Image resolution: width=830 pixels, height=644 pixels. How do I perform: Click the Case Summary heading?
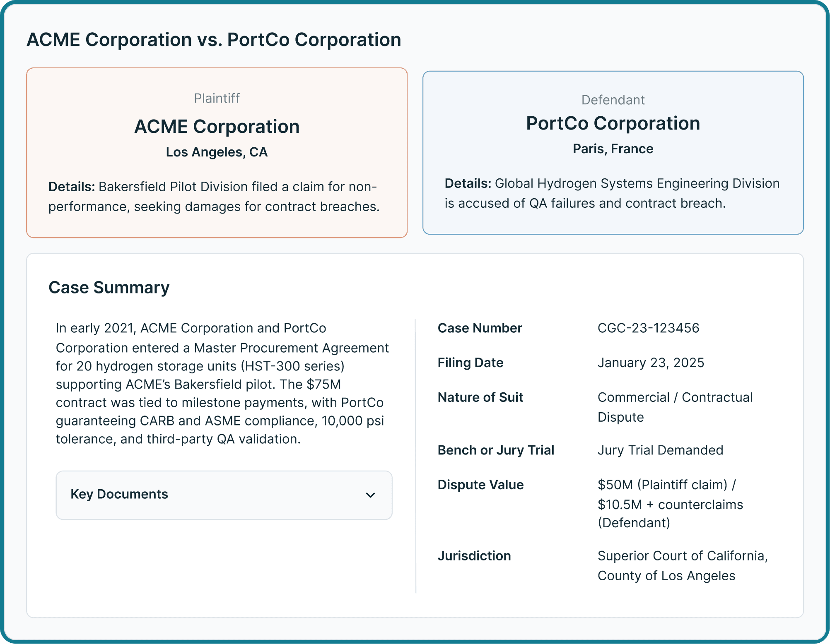tap(109, 287)
